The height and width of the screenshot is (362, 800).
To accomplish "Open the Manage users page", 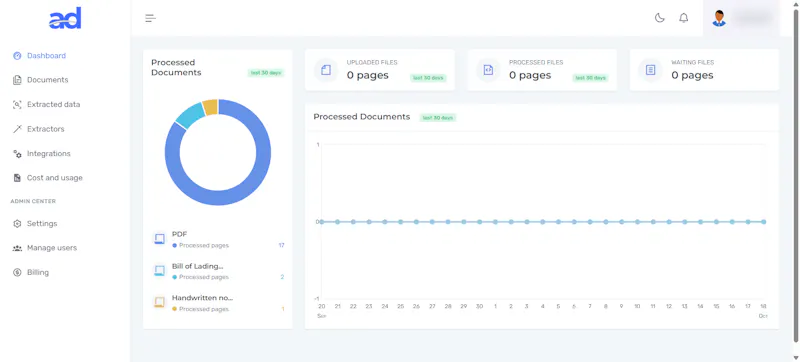I will (x=52, y=248).
